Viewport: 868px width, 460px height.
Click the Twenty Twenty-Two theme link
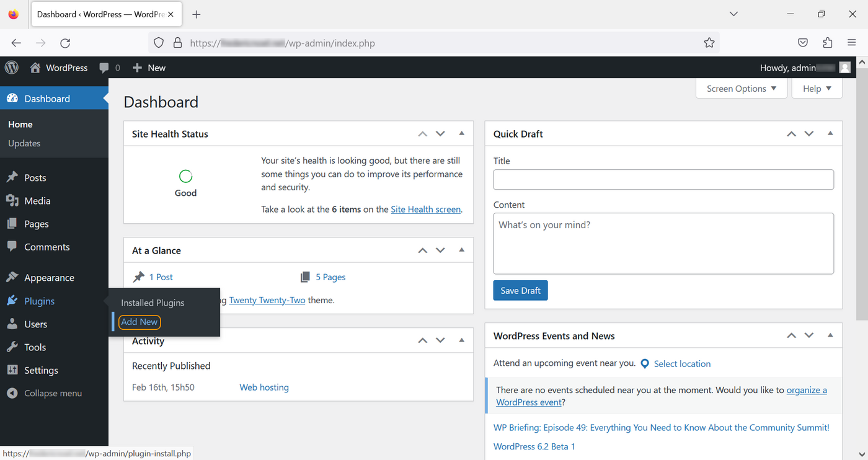click(x=267, y=299)
